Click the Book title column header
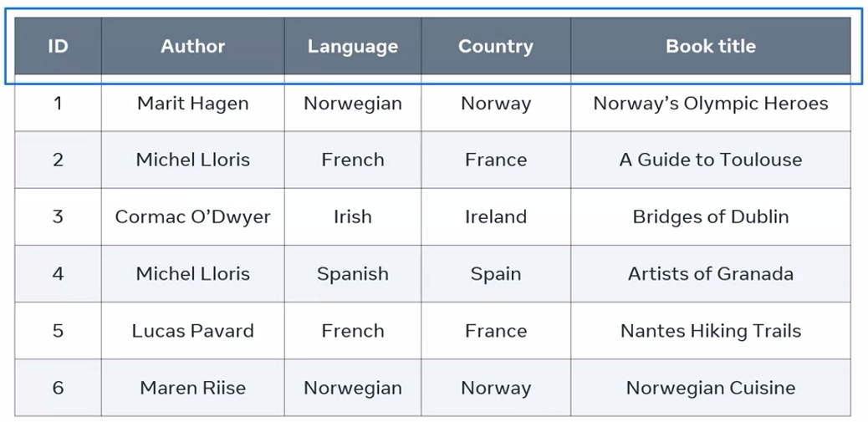The height and width of the screenshot is (422, 868). [711, 47]
